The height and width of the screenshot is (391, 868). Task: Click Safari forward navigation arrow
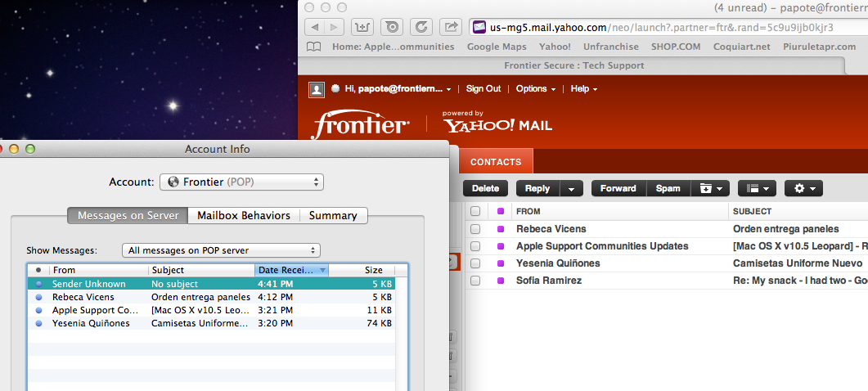334,26
